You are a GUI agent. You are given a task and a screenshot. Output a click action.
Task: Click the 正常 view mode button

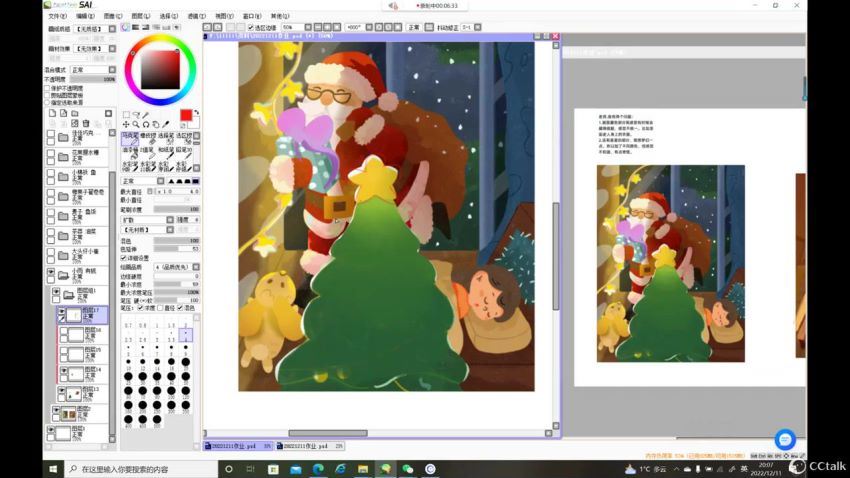pos(414,27)
